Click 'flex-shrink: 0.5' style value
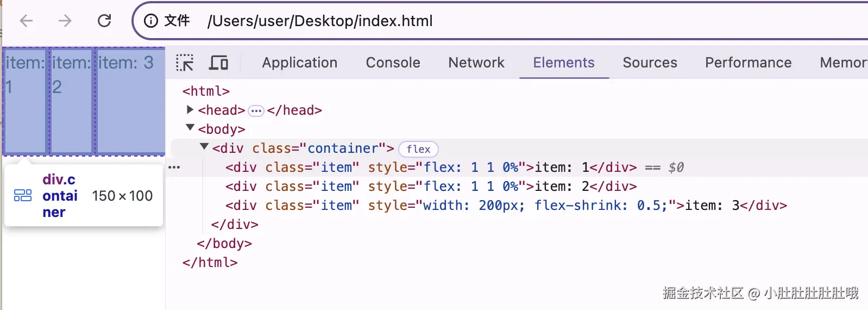The height and width of the screenshot is (310, 868). (600, 205)
